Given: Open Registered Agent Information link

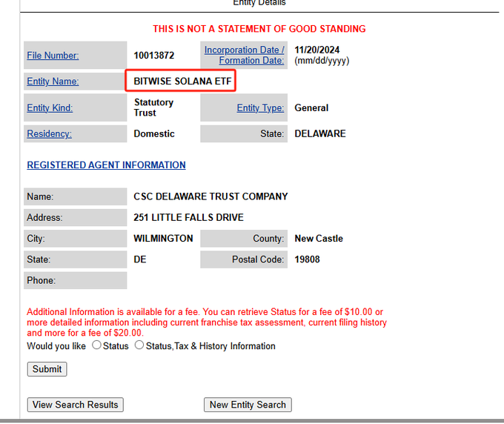Looking at the screenshot, I should point(107,165).
